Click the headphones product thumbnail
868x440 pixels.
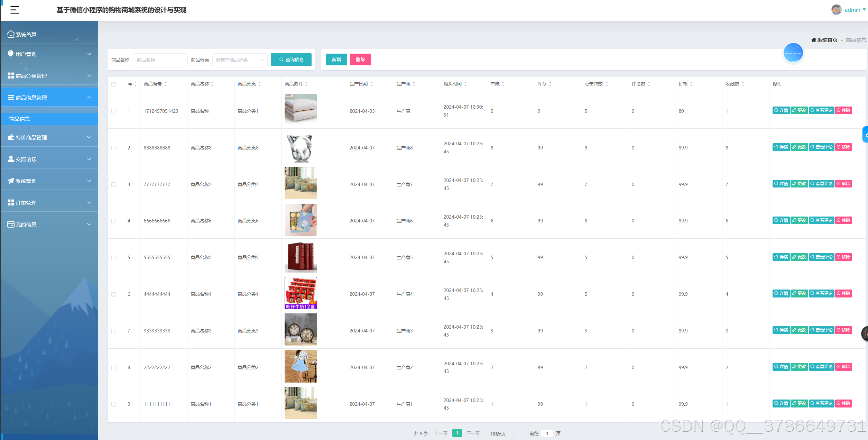tap(300, 148)
